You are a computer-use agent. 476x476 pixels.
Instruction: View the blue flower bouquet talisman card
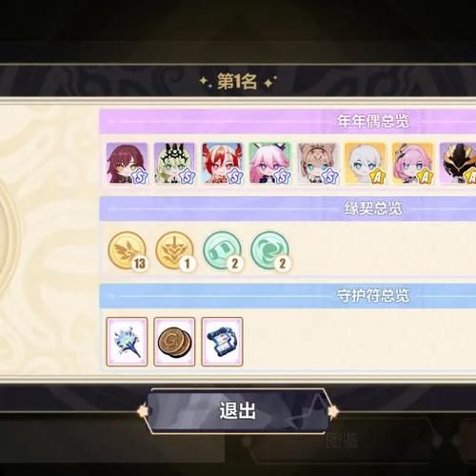(x=127, y=342)
